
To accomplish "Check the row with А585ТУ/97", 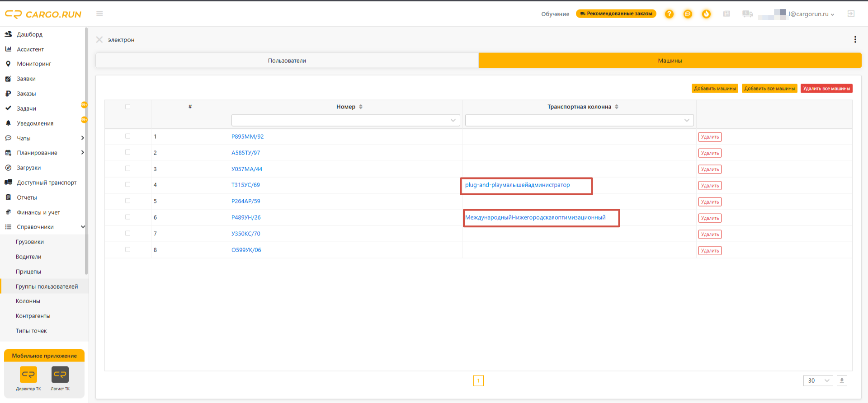I will (127, 153).
